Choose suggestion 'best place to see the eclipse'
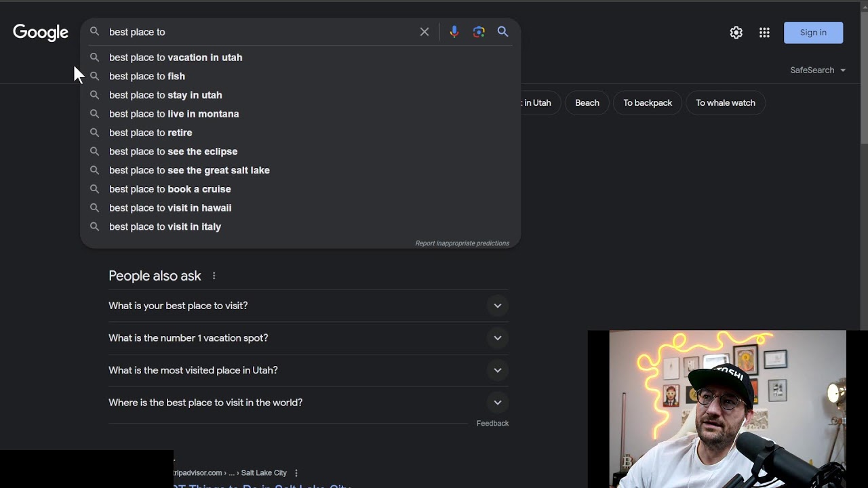Image resolution: width=868 pixels, height=488 pixels. tap(173, 152)
